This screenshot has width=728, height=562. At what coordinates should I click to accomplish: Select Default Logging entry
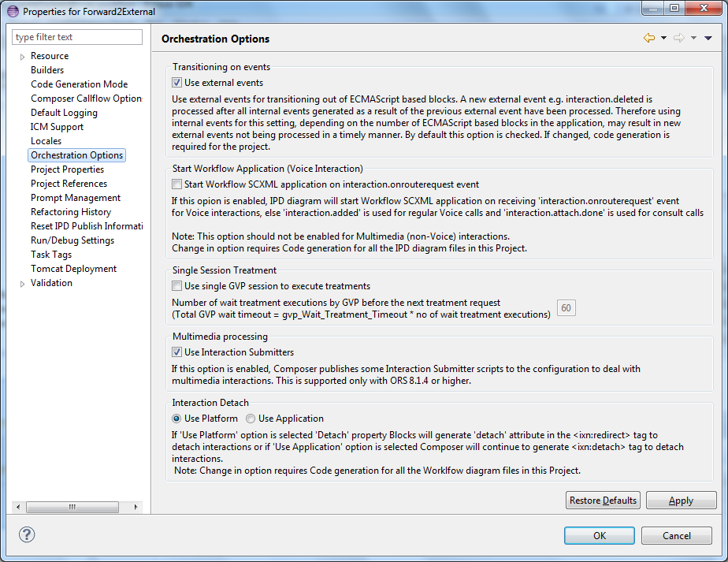pyautogui.click(x=64, y=113)
